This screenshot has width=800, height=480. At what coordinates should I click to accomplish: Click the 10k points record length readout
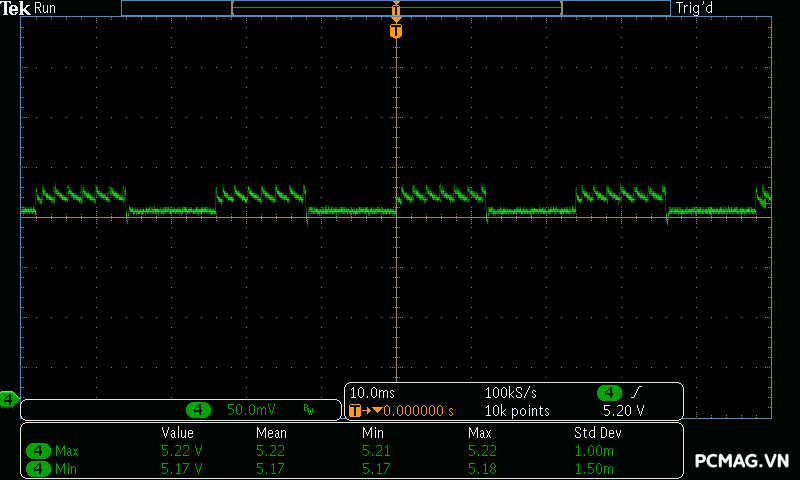point(517,410)
